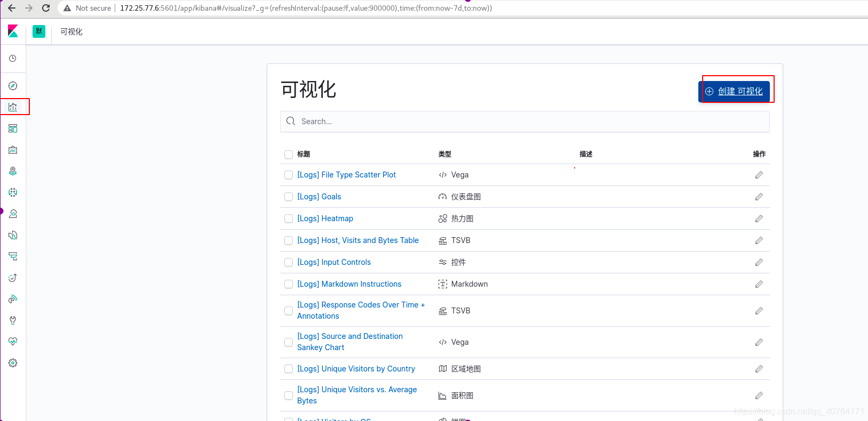The image size is (868, 421).
Task: Click the green space avatar 默
Action: (39, 31)
